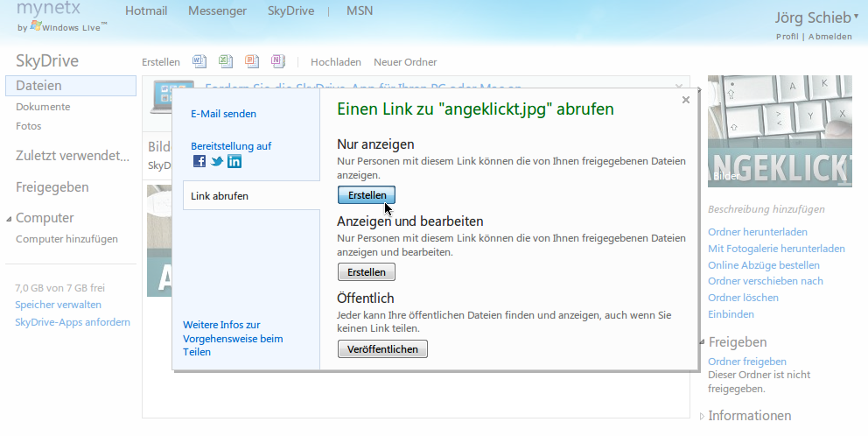Go to SkyDrive in top navigation

[x=290, y=11]
